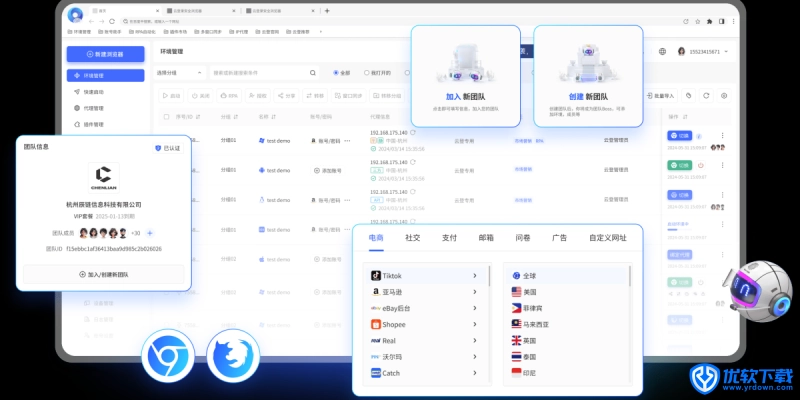Sort by the 分组 column header
Viewport: 800px width, 400px height.
click(x=230, y=117)
